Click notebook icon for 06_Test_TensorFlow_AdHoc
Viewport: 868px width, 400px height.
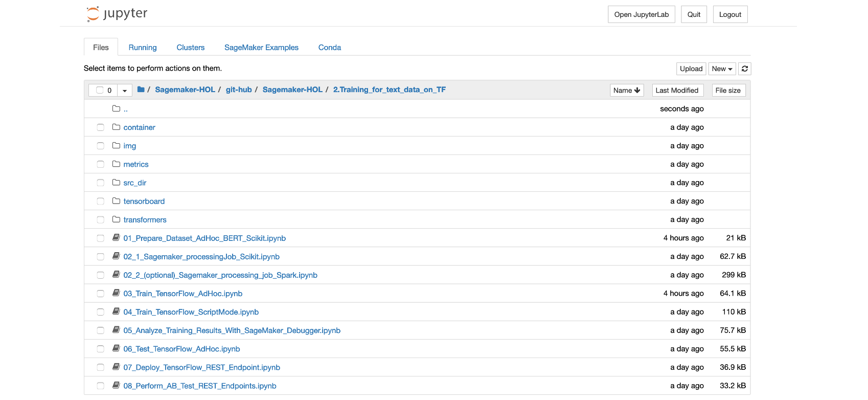click(116, 348)
